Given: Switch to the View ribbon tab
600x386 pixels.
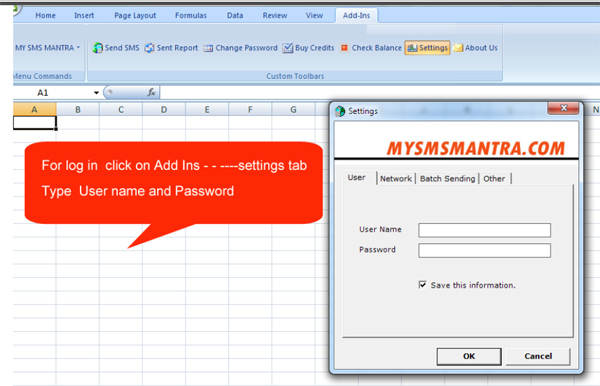Looking at the screenshot, I should coord(314,16).
